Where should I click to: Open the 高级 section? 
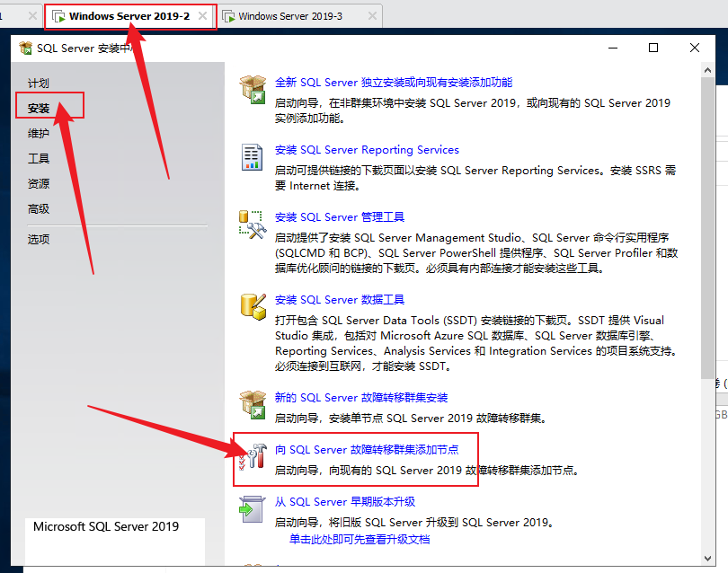click(39, 208)
